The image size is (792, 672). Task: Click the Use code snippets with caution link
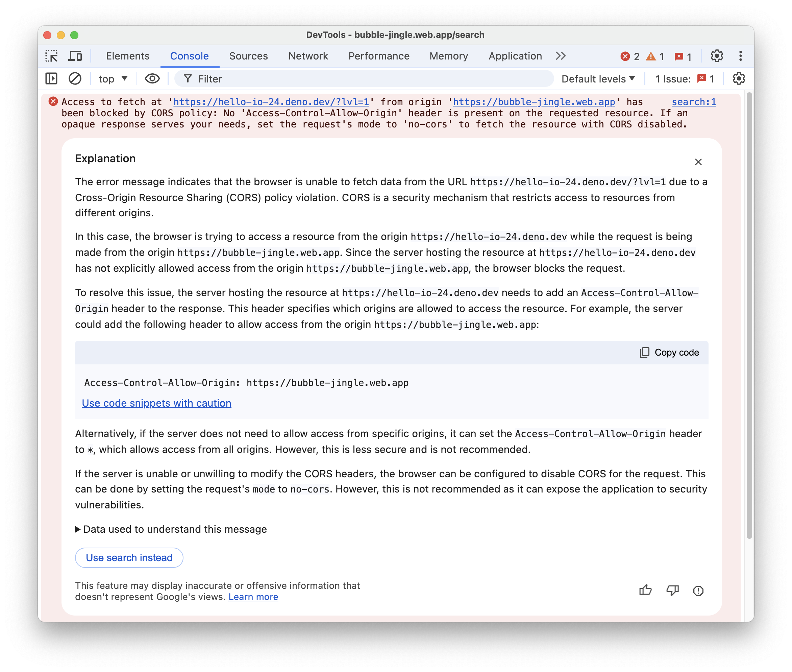pos(156,403)
